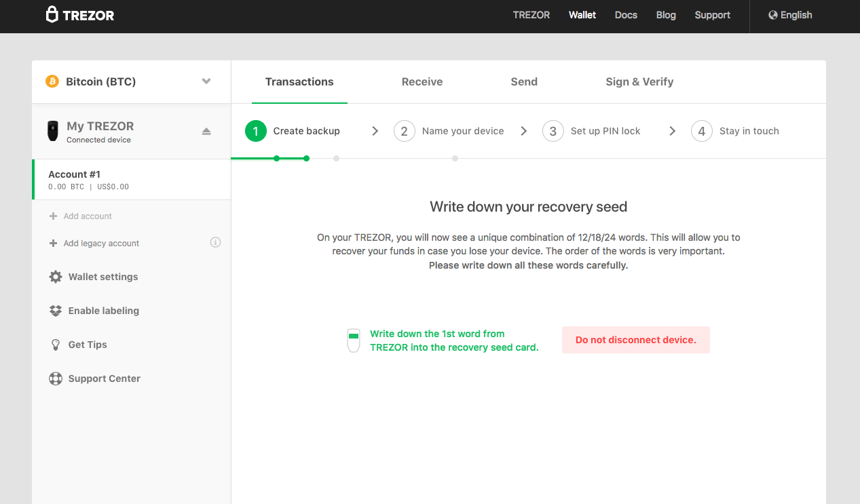Click plus icon beside Add legacy account
Viewport: 860px width, 504px height.
click(53, 244)
